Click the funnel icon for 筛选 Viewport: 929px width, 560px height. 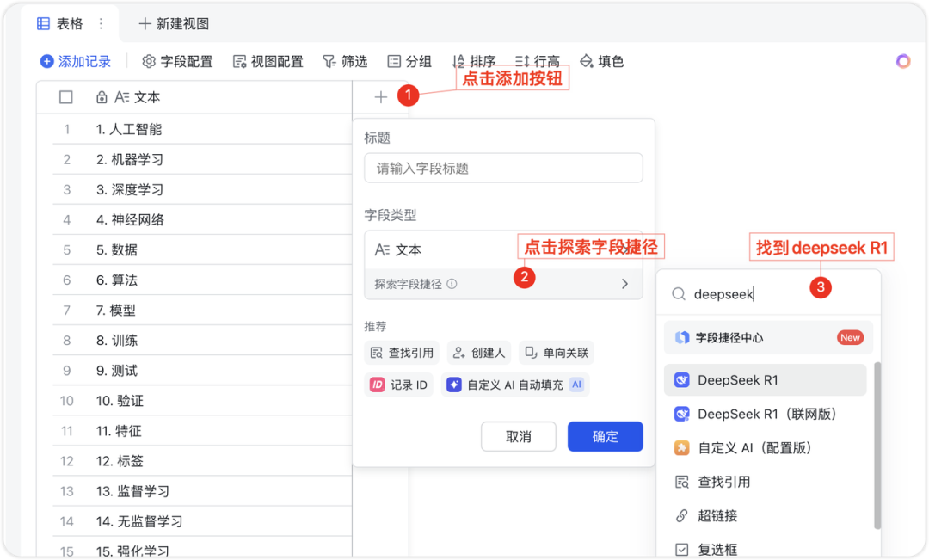coord(329,61)
